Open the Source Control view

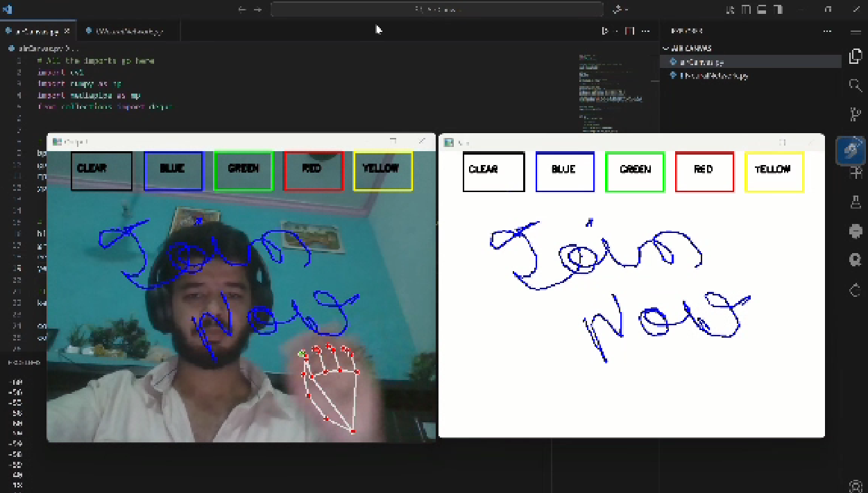(855, 114)
